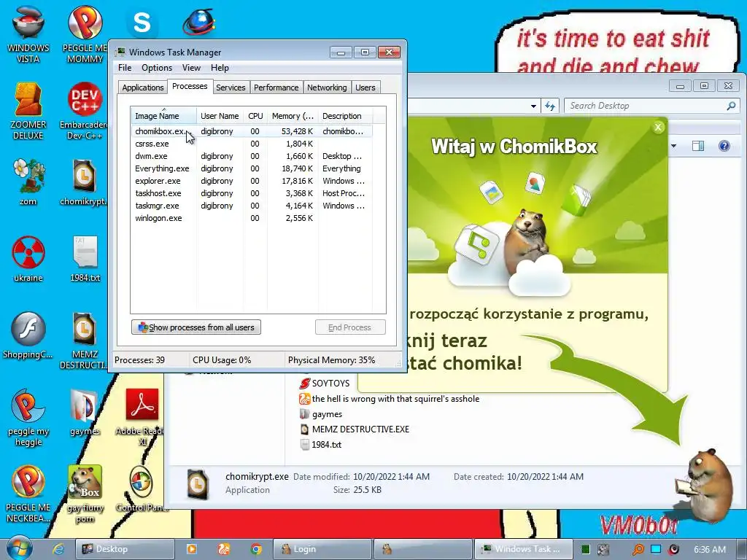
Task: Select the taskhost.exe process row
Action: click(252, 192)
